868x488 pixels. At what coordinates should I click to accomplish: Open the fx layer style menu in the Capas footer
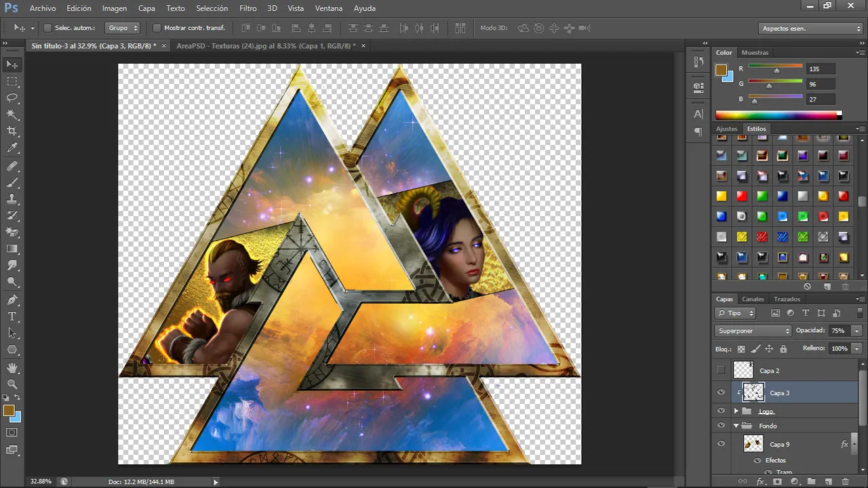(x=760, y=482)
